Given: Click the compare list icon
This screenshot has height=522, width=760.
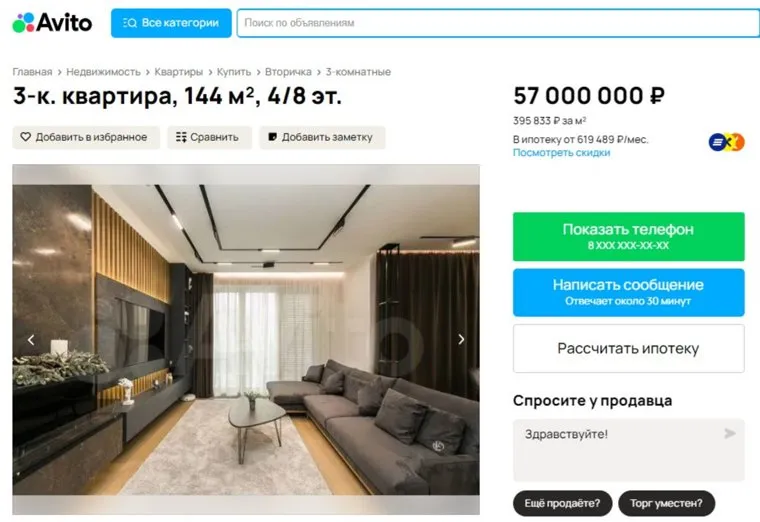Looking at the screenshot, I should (x=181, y=137).
